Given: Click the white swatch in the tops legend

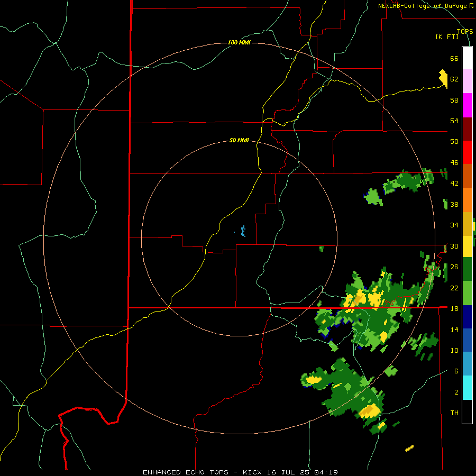Looking at the screenshot, I should (467, 58).
